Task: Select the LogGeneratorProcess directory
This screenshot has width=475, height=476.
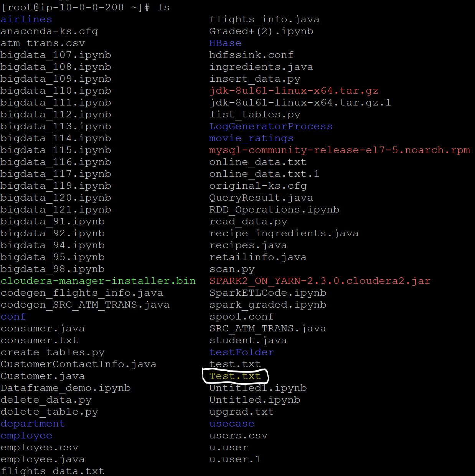Action: point(270,126)
